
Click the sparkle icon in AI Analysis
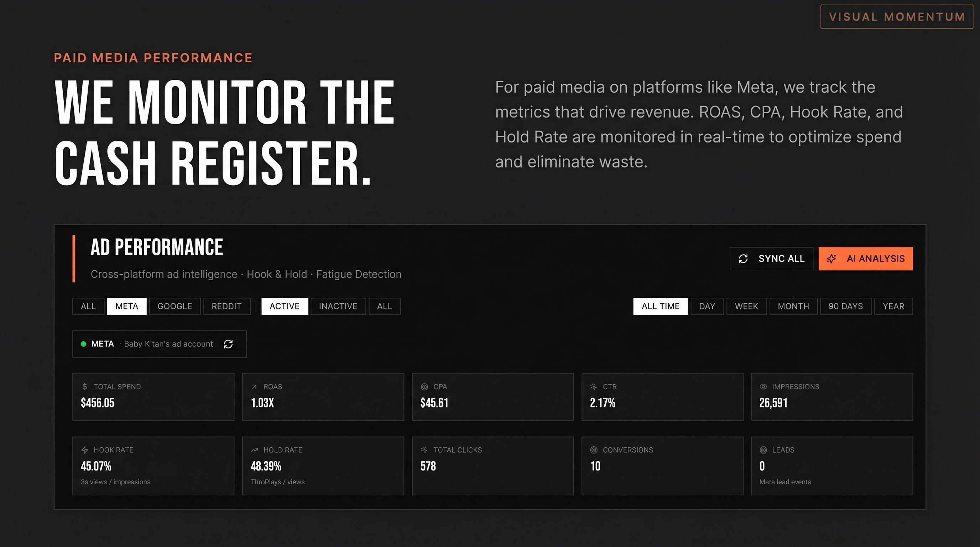(x=831, y=259)
